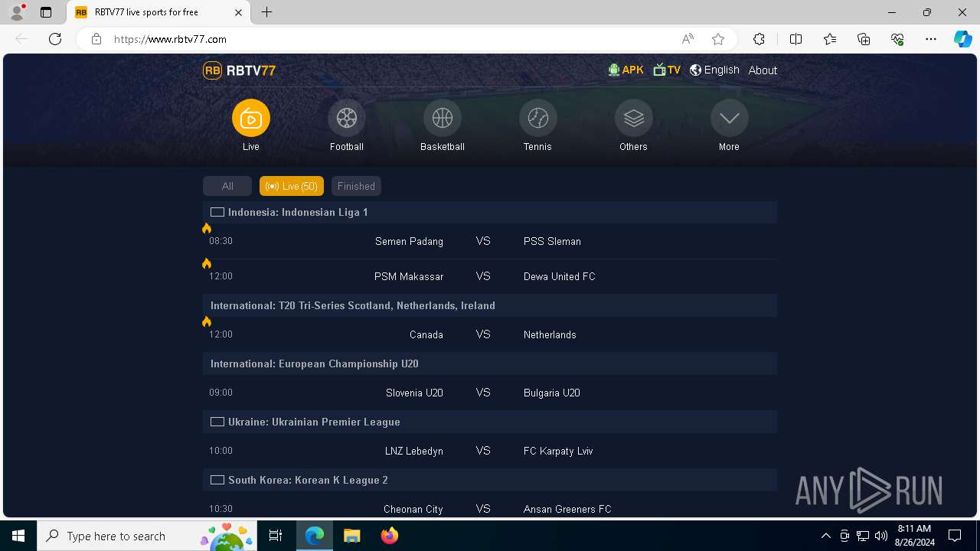Click the RBTV77 logo
980x551 pixels.
[239, 70]
